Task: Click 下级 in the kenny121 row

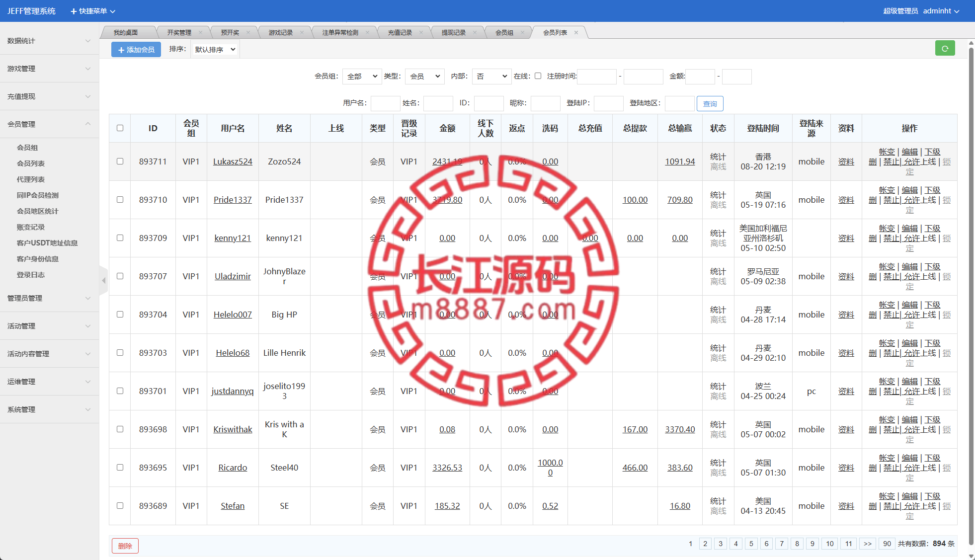Action: pos(932,228)
